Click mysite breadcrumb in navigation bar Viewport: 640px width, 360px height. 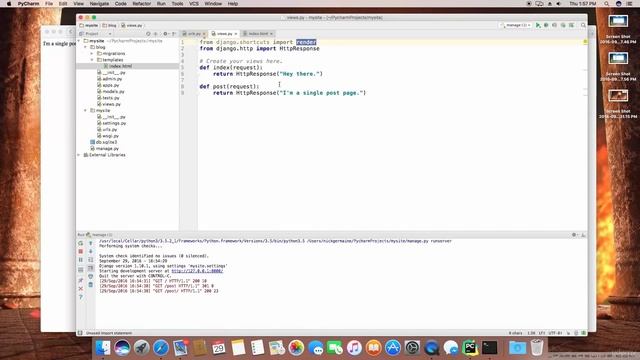pos(89,25)
